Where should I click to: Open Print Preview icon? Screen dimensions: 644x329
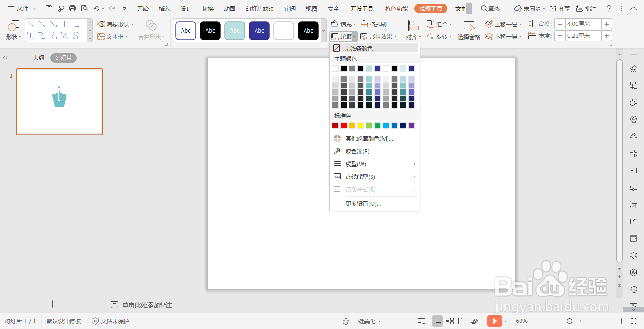click(84, 8)
